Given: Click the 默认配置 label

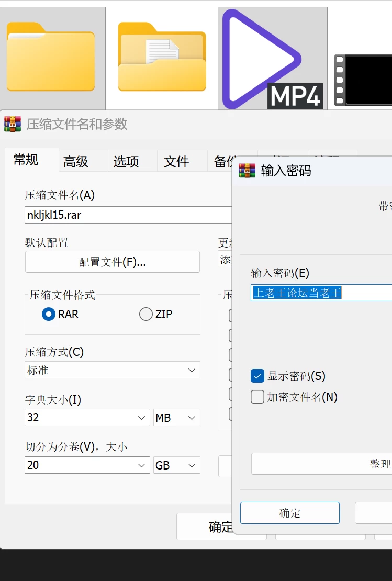Looking at the screenshot, I should [47, 243].
